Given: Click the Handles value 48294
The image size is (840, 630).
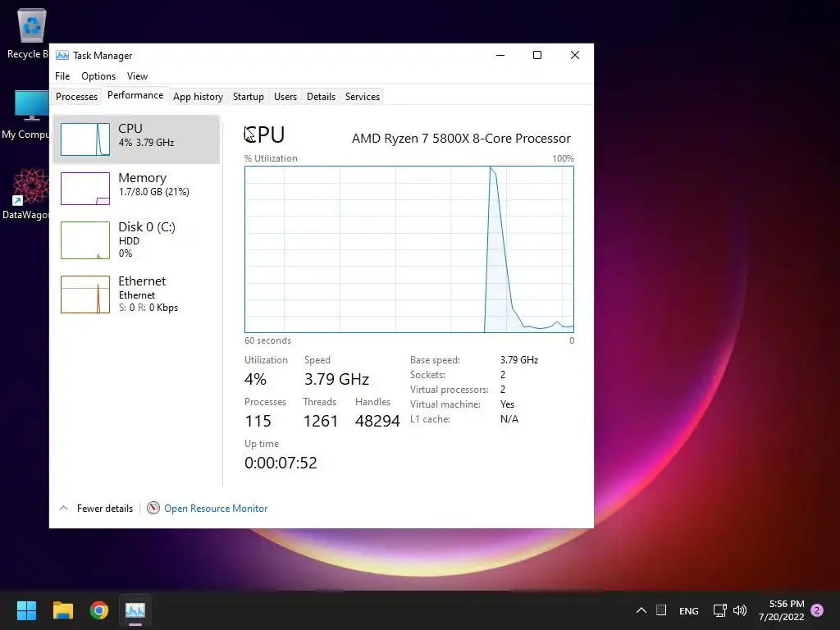Looking at the screenshot, I should [377, 421].
